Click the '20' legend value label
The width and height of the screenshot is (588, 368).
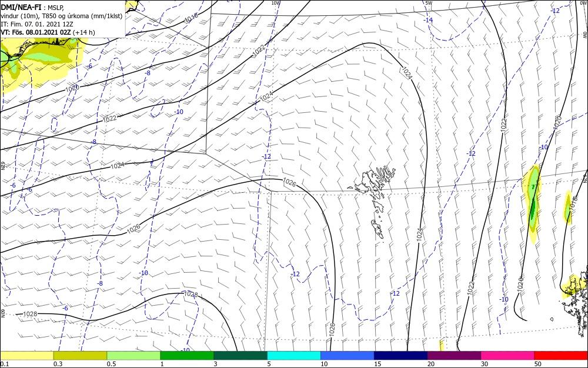(431, 364)
